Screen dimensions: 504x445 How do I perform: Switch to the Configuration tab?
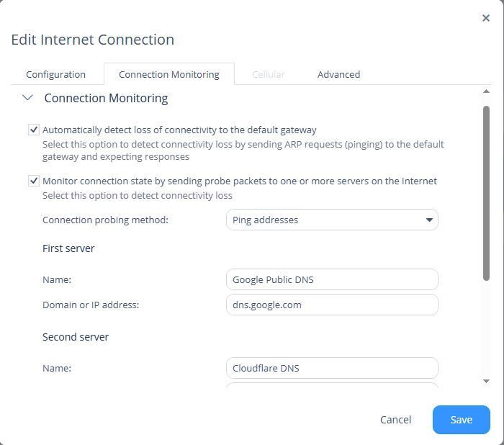[55, 74]
